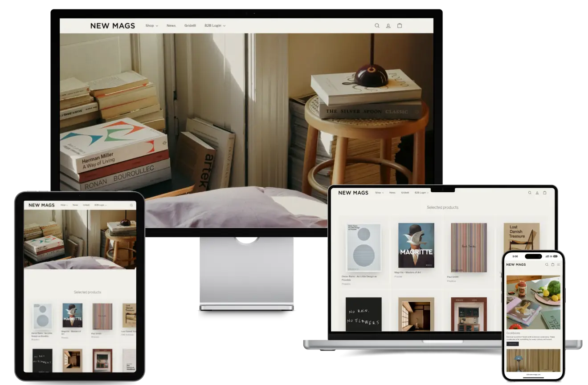Tap the Cookbooks food photo on the phone
Viewport: 588px width, 385px height.
click(x=533, y=302)
